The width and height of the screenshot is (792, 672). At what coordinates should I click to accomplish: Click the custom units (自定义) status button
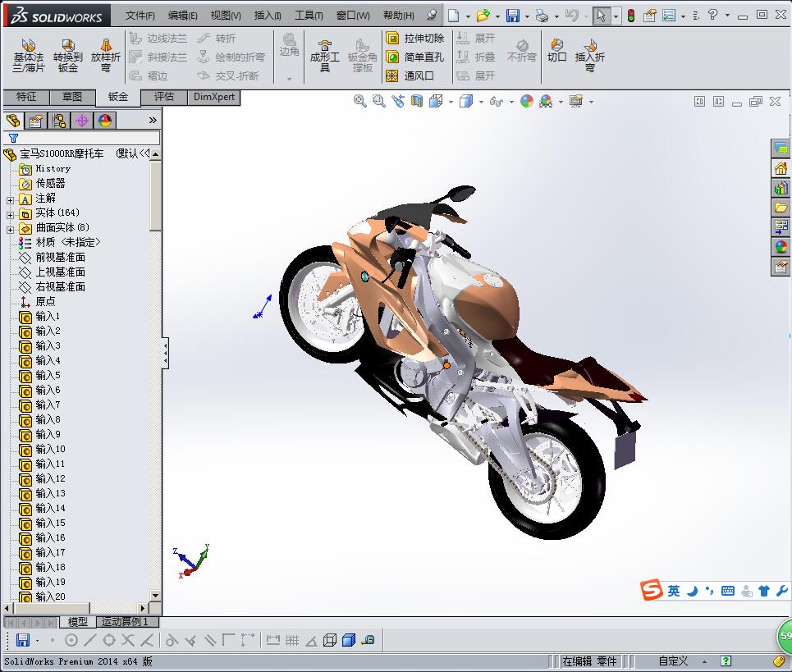pos(673,661)
